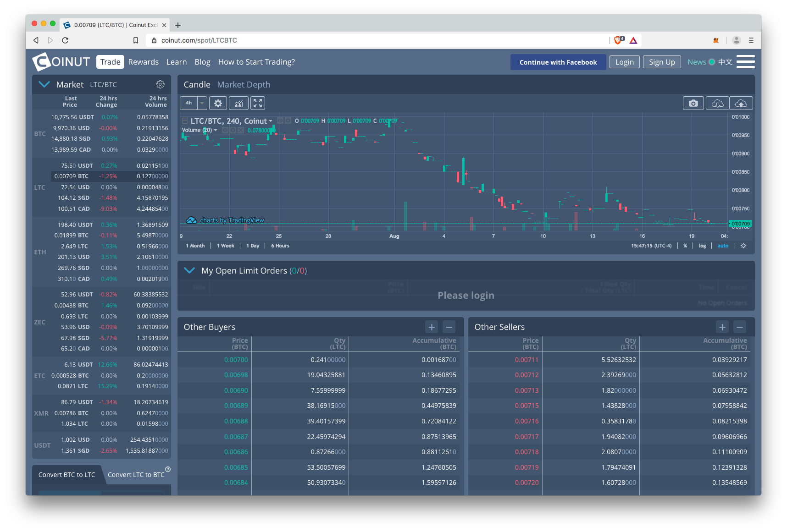The height and width of the screenshot is (532, 787).
Task: Set chart range to 1 Month
Action: (195, 246)
